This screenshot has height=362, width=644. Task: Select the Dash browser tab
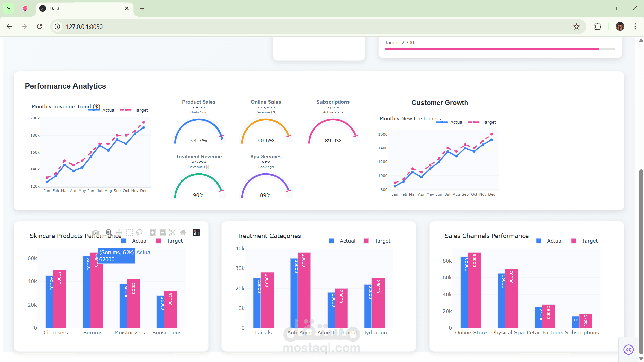pyautogui.click(x=85, y=9)
